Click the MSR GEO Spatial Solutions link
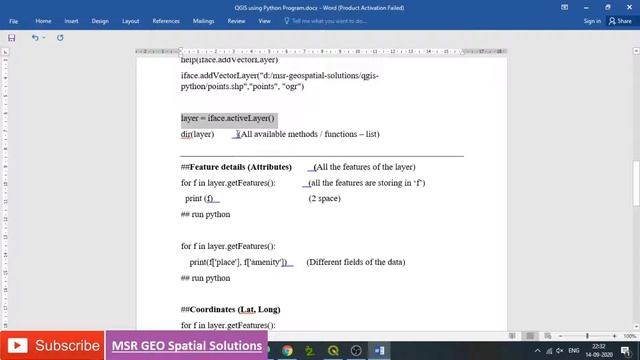The width and height of the screenshot is (640, 360). (x=187, y=346)
